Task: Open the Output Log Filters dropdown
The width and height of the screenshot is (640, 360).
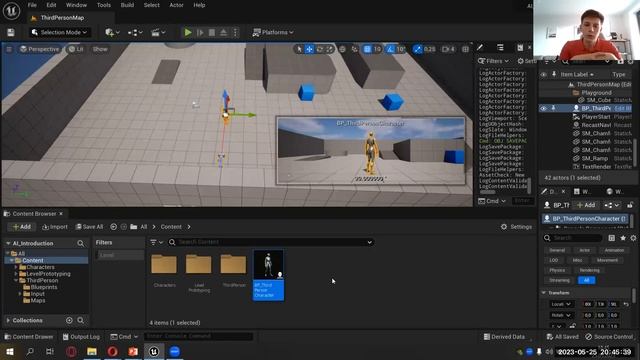Action: pos(493,61)
